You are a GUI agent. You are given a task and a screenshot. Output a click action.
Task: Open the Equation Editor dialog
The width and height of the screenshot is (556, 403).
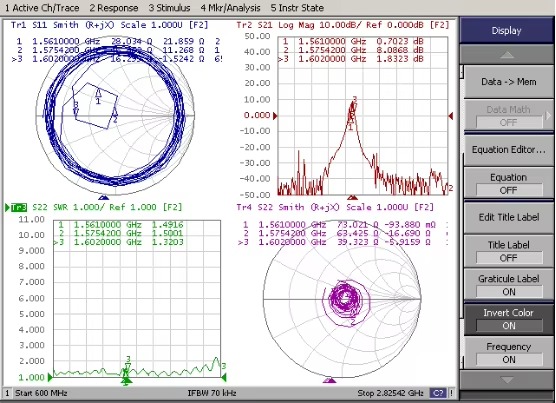coord(508,150)
